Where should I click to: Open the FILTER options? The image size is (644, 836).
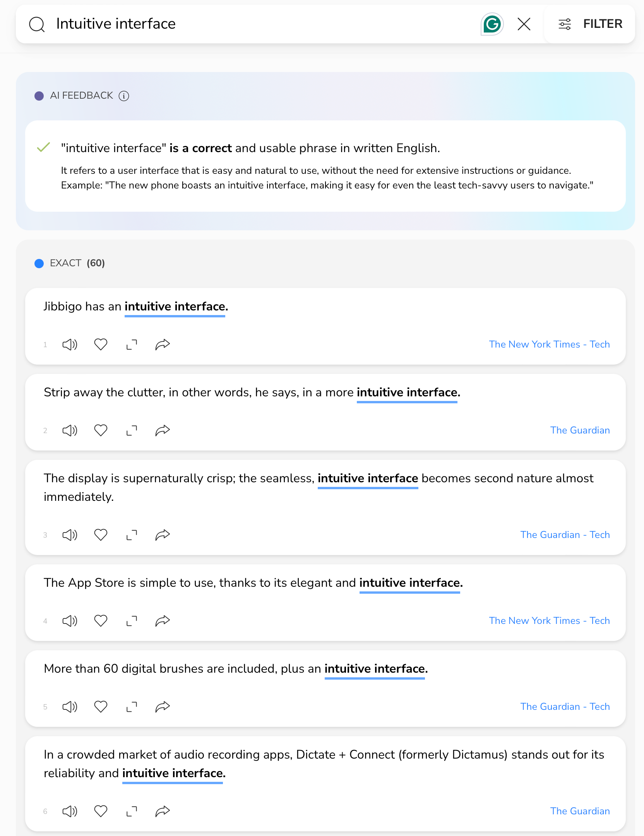(590, 24)
